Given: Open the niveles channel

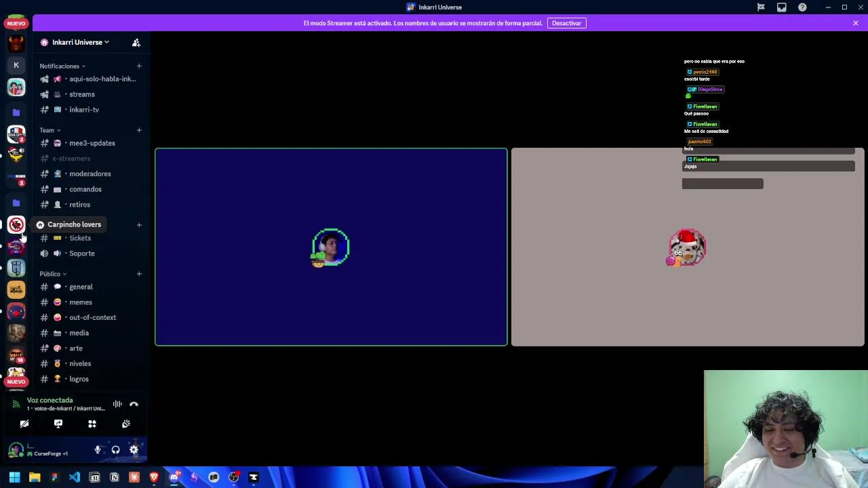Looking at the screenshot, I should pos(90,363).
